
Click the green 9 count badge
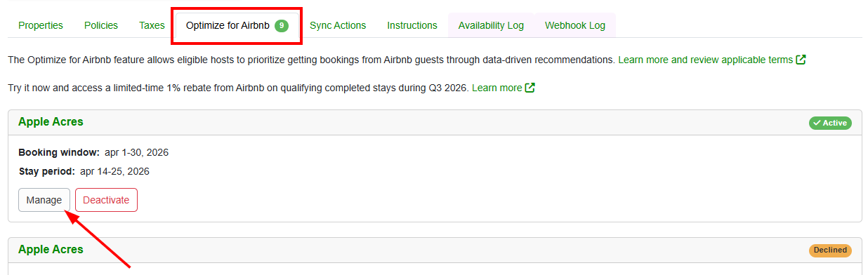pyautogui.click(x=282, y=25)
